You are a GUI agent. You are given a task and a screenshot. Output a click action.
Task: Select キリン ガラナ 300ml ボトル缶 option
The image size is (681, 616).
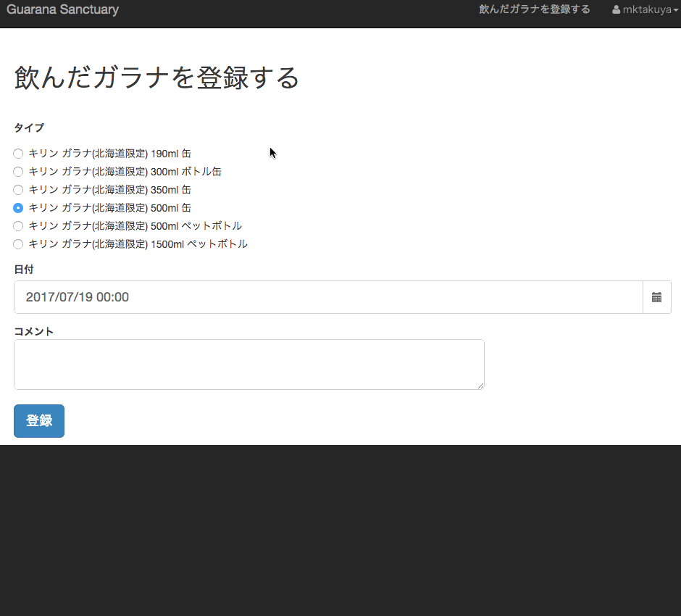(x=18, y=172)
